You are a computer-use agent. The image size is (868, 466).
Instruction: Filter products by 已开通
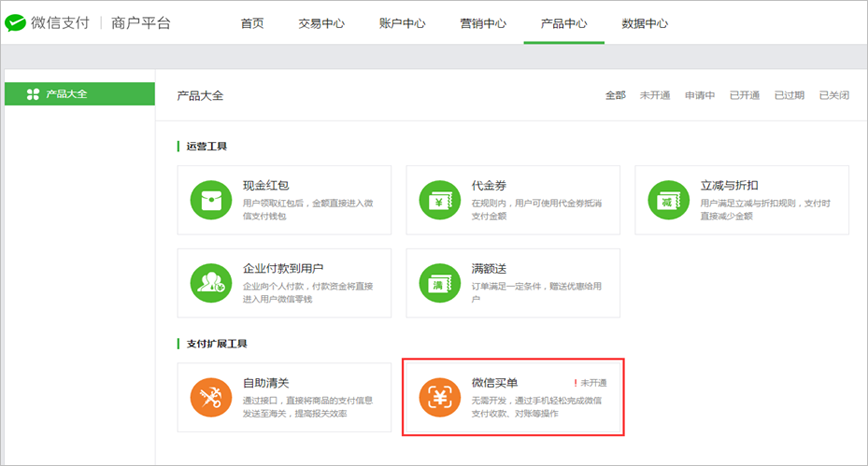[x=745, y=95]
